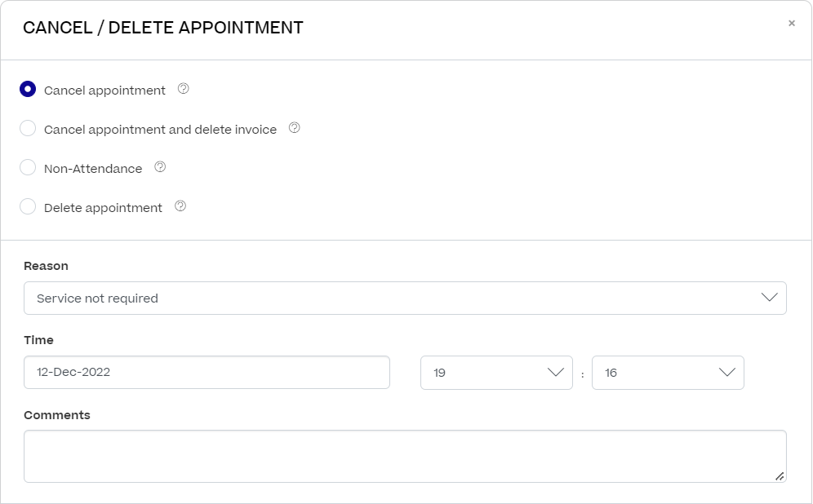The height and width of the screenshot is (504, 813).
Task: Choose Cancel appointment and delete invoice option
Action: click(28, 129)
